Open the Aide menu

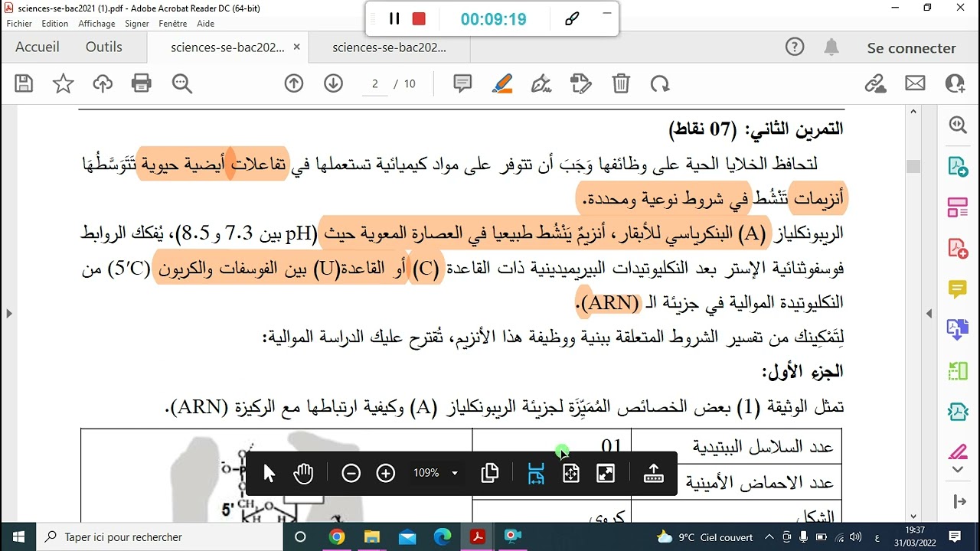point(205,24)
